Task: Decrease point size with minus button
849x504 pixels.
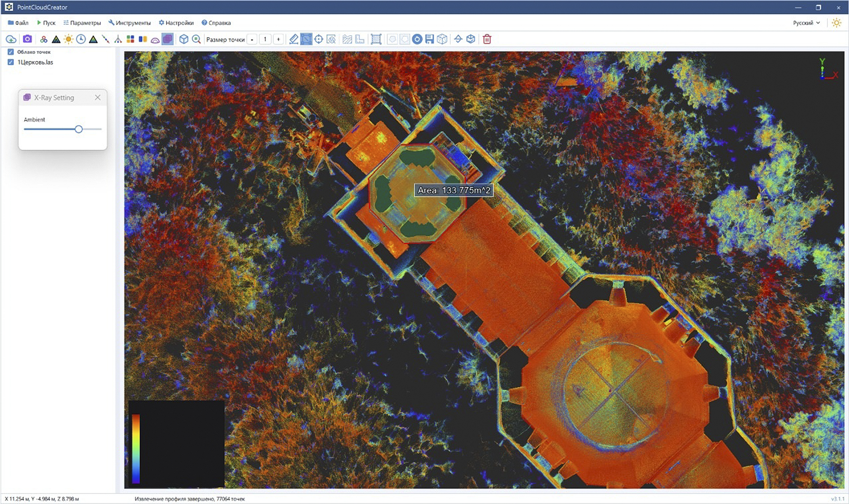Action: pos(252,39)
